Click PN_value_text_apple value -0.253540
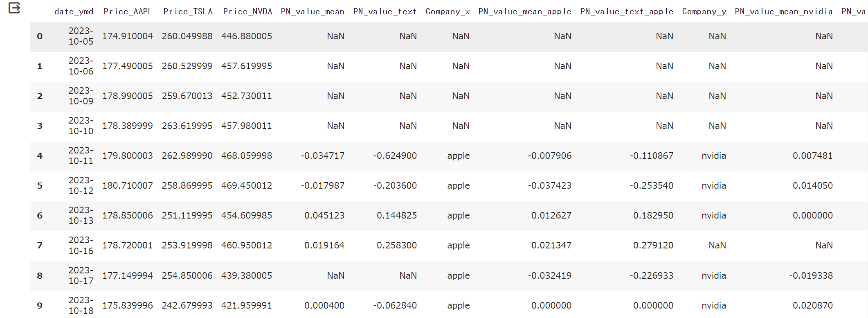This screenshot has width=868, height=318. [652, 186]
